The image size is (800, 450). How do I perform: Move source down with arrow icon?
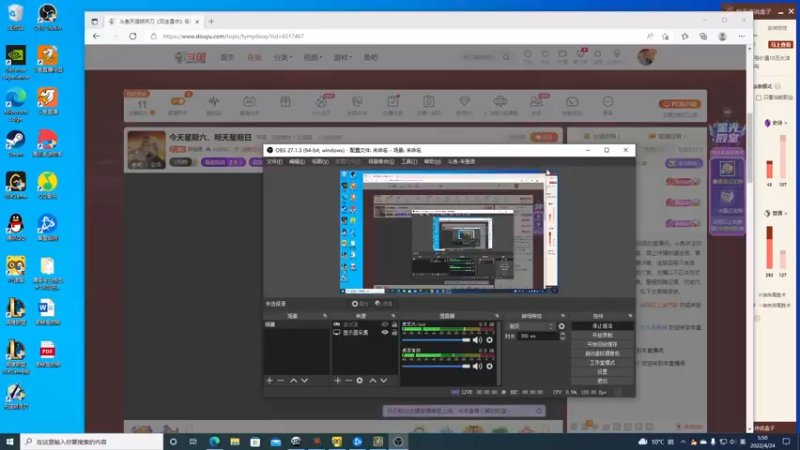click(384, 381)
